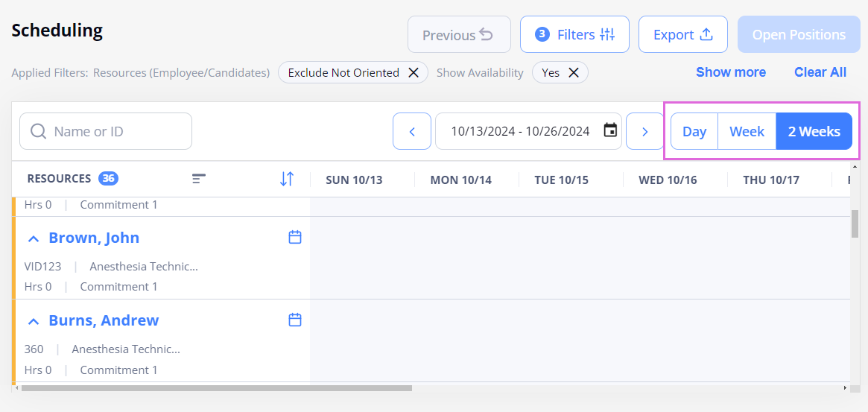
Task: Click Clear All filters link
Action: (820, 72)
